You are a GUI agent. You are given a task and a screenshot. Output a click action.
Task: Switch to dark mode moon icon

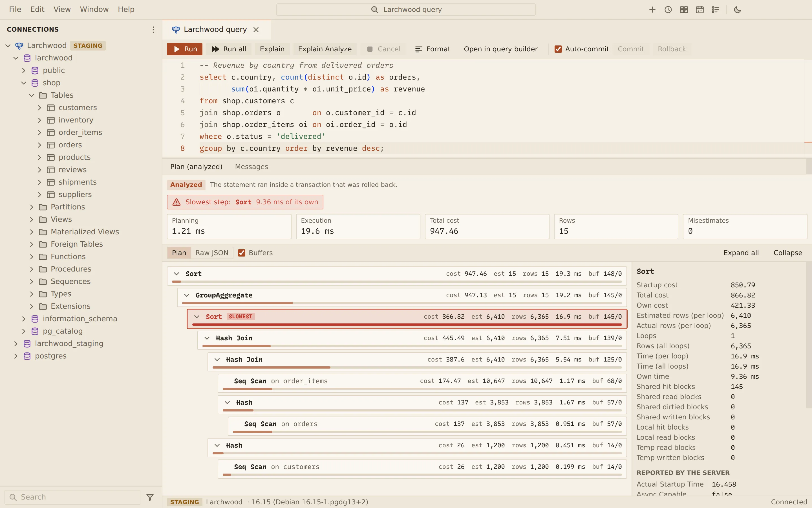click(x=737, y=10)
